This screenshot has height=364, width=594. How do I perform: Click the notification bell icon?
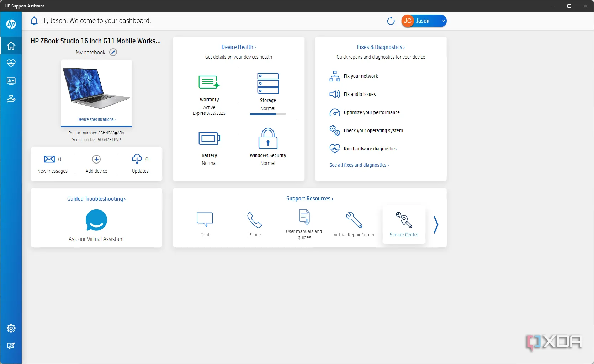point(34,21)
